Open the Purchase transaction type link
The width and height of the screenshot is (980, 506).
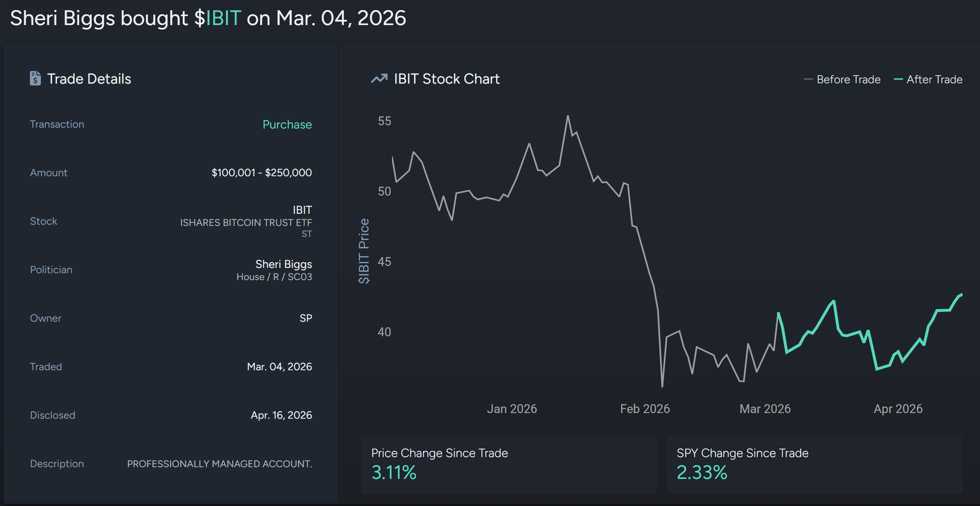click(287, 124)
